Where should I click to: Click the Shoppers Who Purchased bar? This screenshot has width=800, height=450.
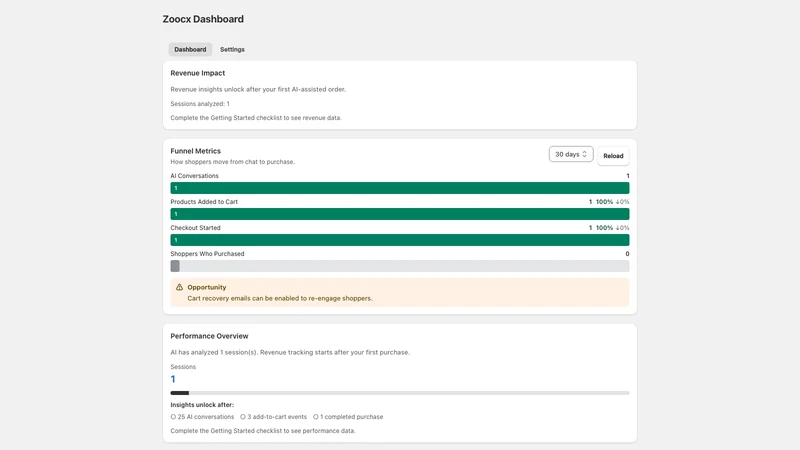[x=399, y=266]
